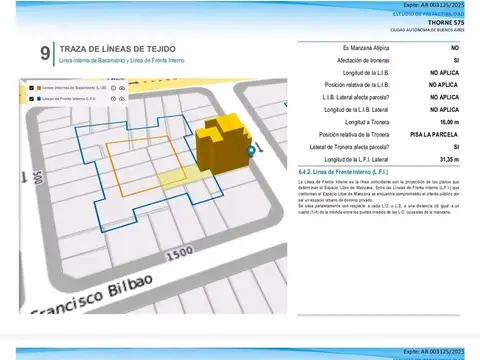This screenshot has height=360, width=480.
Task: Click cloud icon for Líneas Internas de Basamento
Action: point(122,88)
